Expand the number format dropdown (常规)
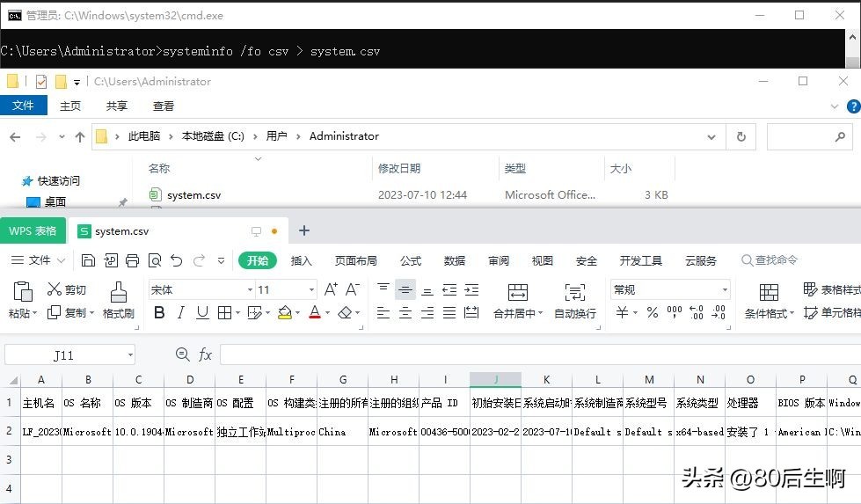Screen dimensions: 861x504 725,289
